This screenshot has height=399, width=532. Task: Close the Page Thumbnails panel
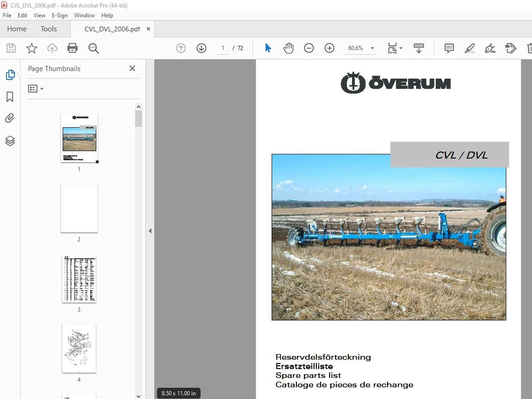[132, 68]
